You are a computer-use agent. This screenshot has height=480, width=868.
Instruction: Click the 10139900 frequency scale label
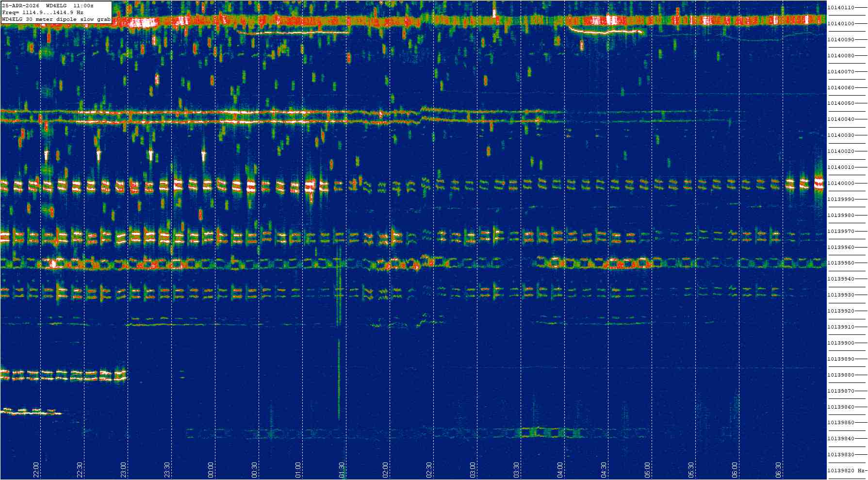841,343
